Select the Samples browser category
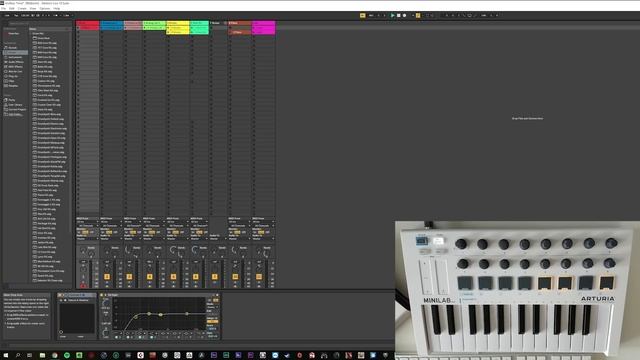640x360 pixels. [13, 86]
